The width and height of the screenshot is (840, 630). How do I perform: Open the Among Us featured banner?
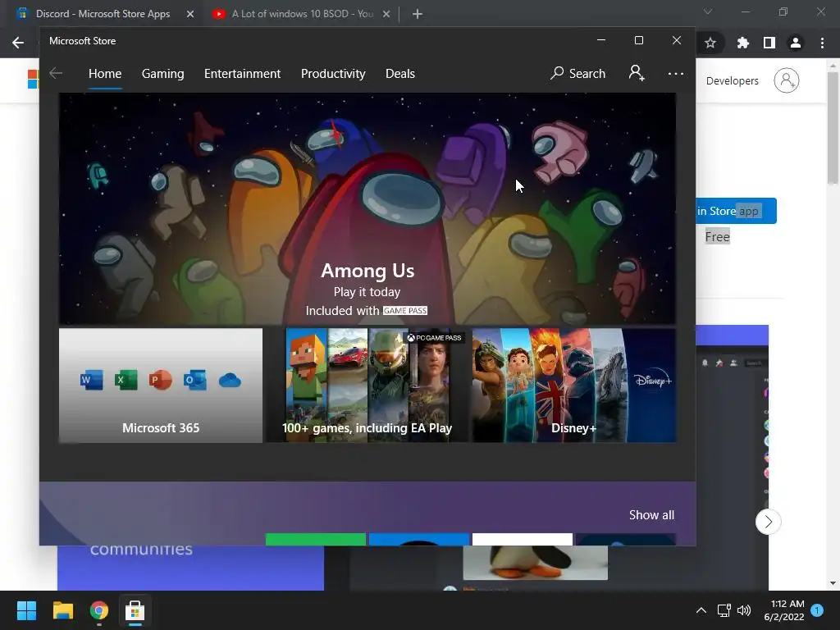[x=367, y=208]
